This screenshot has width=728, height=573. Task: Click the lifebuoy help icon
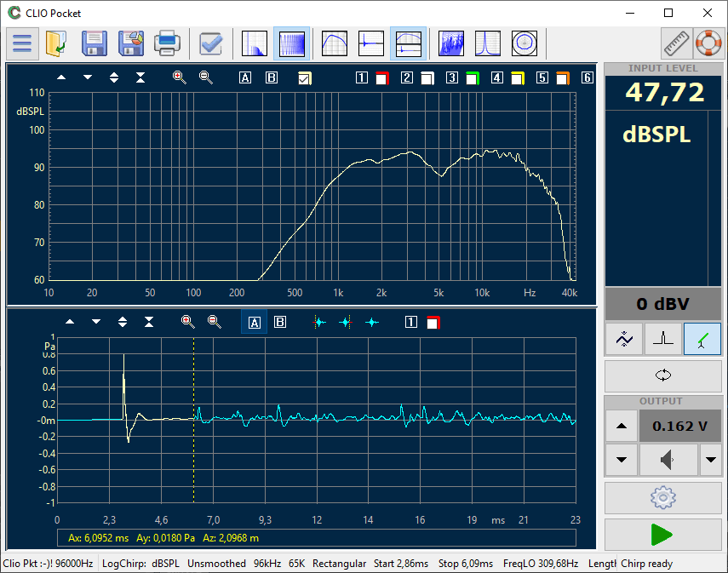tap(708, 43)
